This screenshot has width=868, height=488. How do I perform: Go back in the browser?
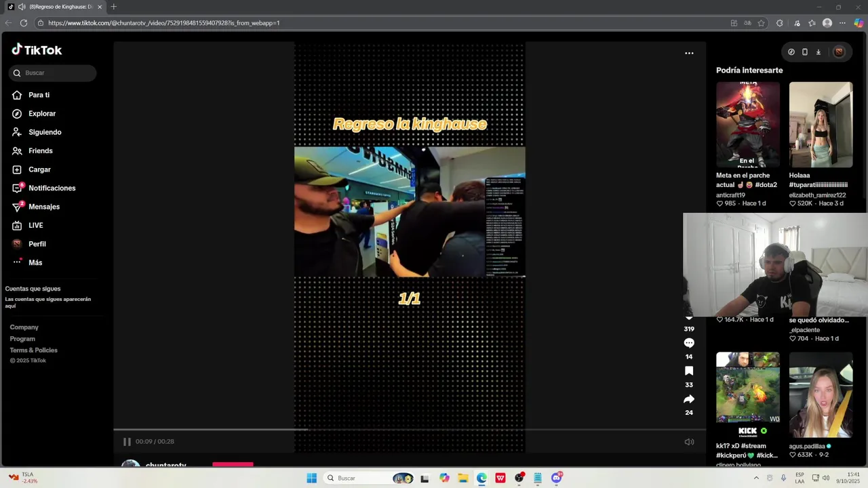point(8,23)
